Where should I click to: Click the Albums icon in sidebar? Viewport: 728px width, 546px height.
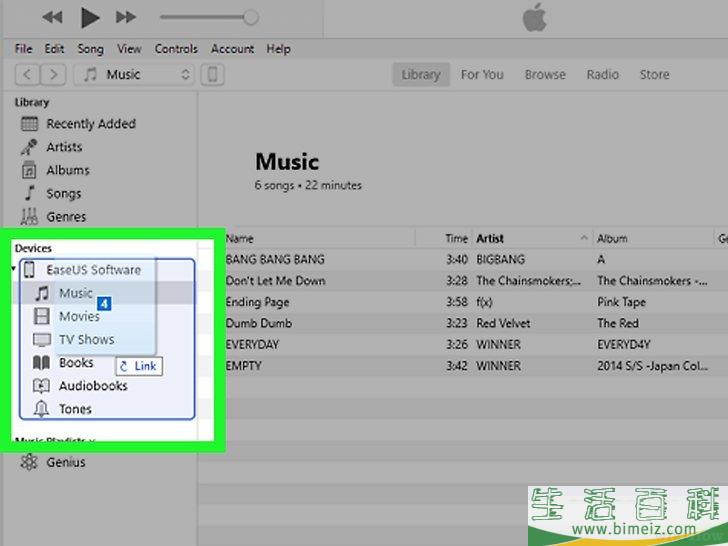(x=29, y=170)
